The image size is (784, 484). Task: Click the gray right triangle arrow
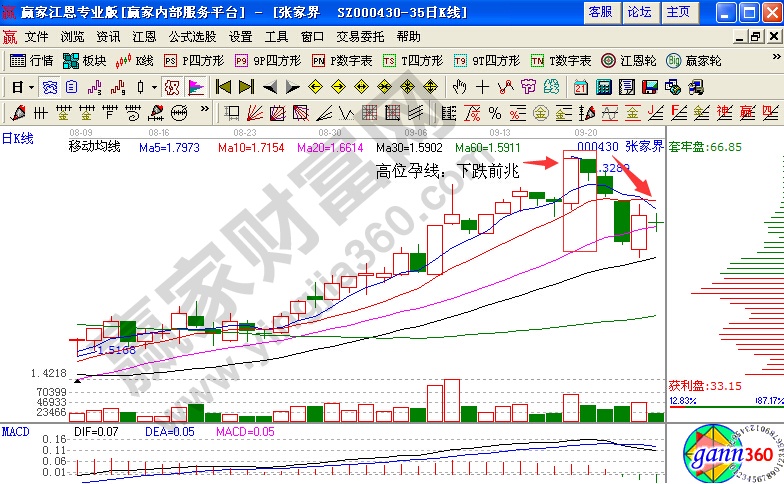coord(292,88)
